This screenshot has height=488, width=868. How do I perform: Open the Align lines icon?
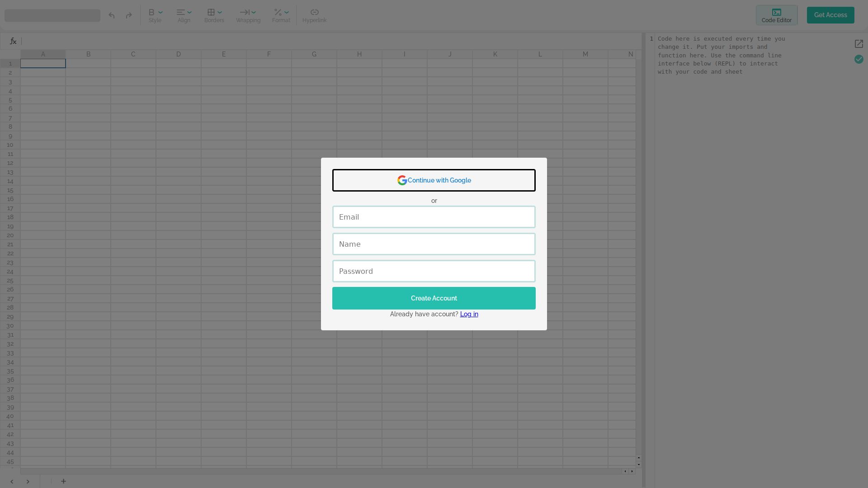point(181,12)
